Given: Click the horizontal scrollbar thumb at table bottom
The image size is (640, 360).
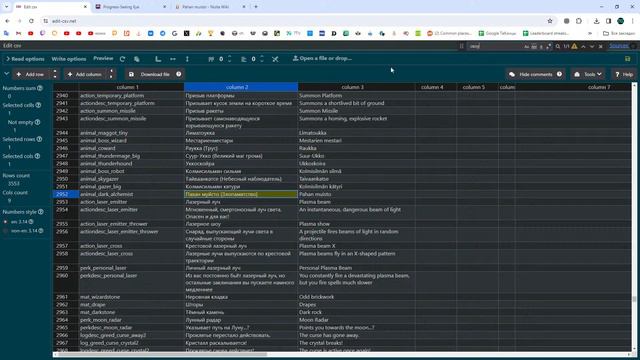Looking at the screenshot, I should (162, 354).
